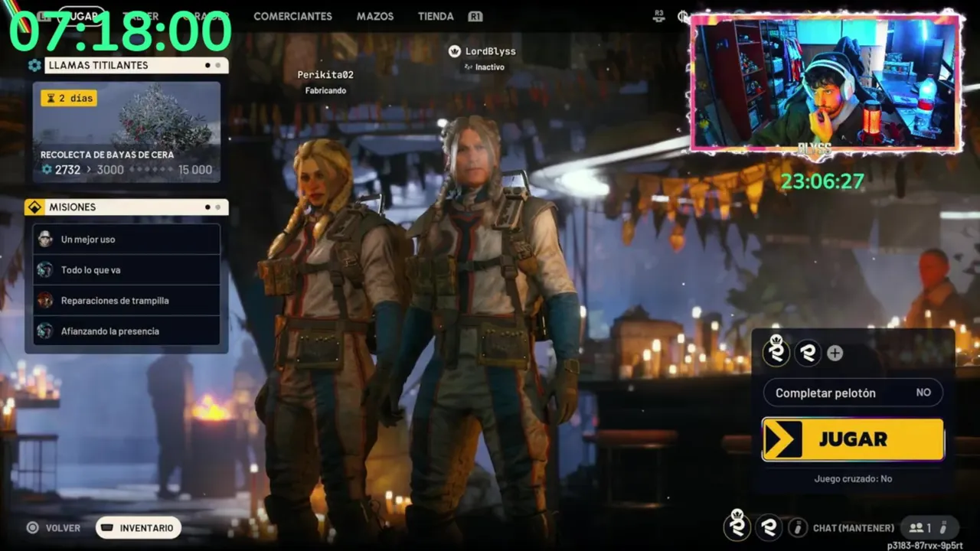Click the stick icon after friends count
The height and width of the screenshot is (551, 980).
pos(943,527)
